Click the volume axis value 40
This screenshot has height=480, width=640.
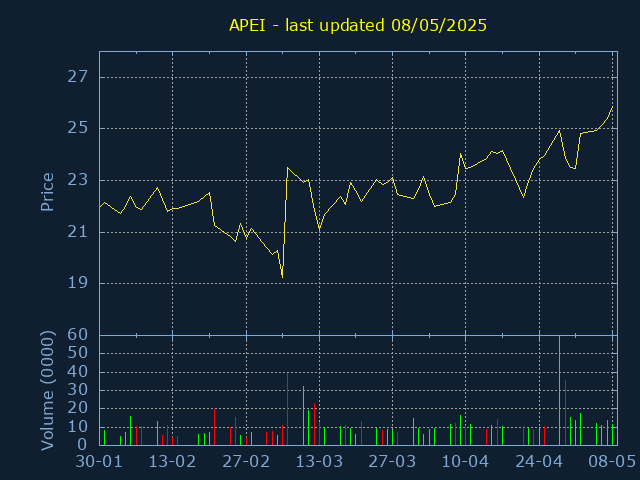coord(78,372)
